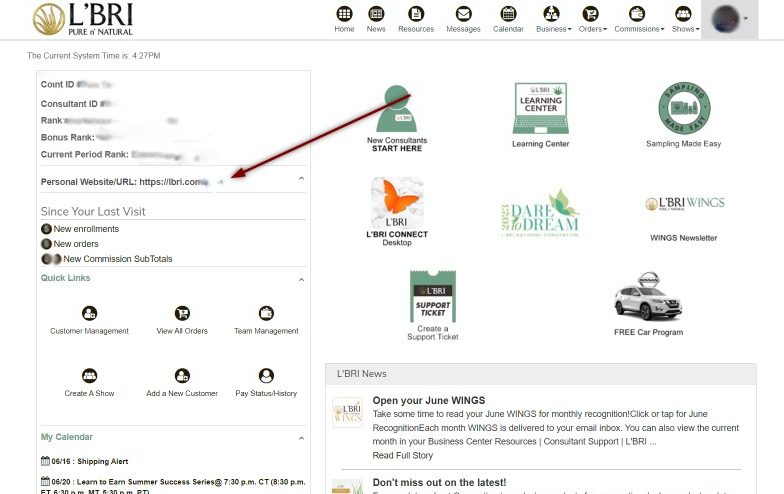Open Team Management icon
This screenshot has height=494, width=784.
tap(266, 313)
